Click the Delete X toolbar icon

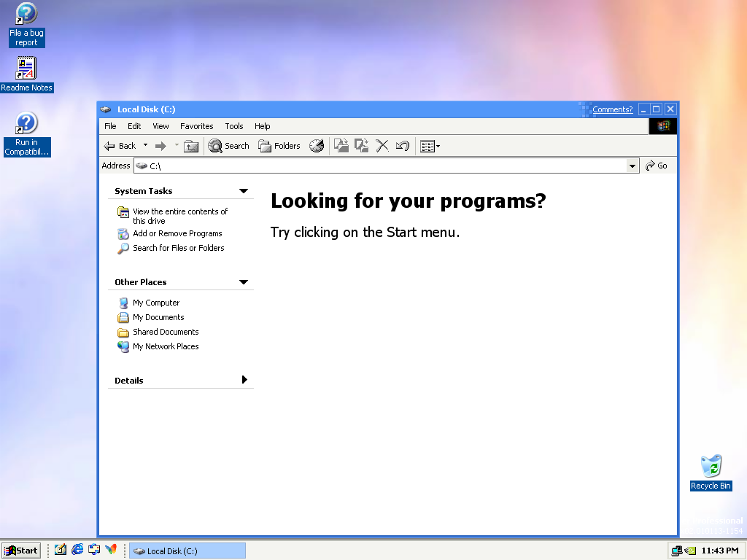pyautogui.click(x=382, y=146)
